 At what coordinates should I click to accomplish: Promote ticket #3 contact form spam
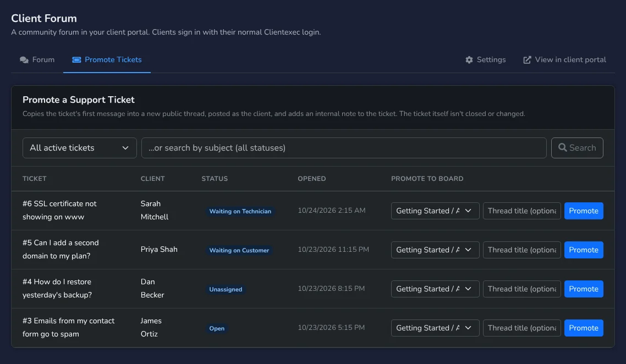point(584,328)
